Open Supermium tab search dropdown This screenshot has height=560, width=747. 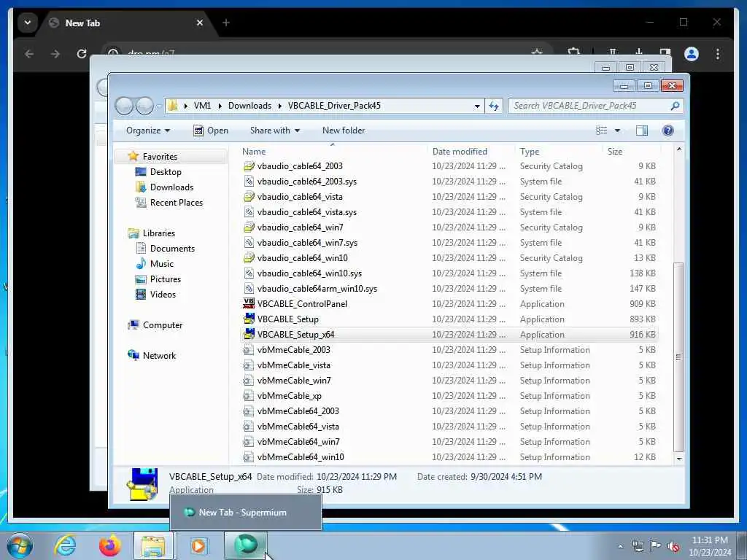pos(28,23)
